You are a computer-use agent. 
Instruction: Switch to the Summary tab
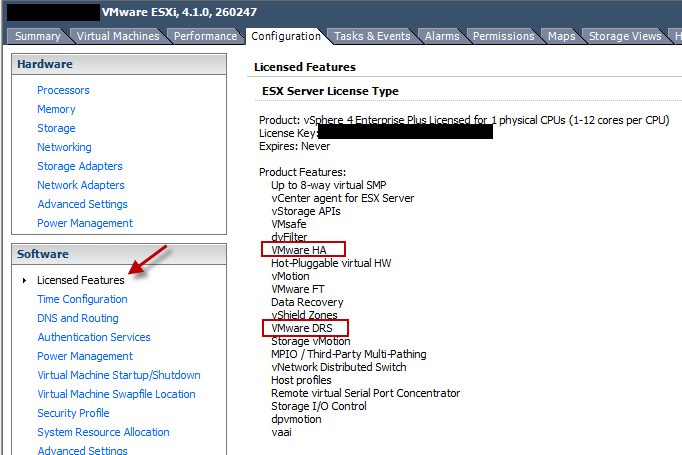tap(38, 36)
